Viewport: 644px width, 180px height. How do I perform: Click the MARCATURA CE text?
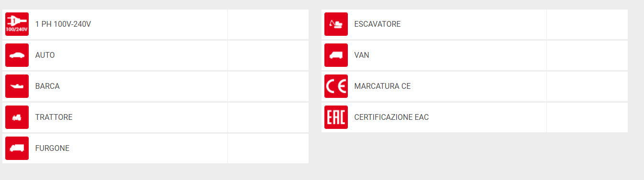(x=382, y=86)
